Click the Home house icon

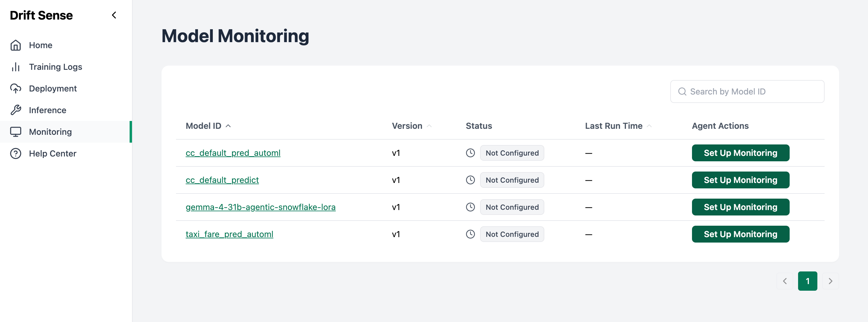15,45
